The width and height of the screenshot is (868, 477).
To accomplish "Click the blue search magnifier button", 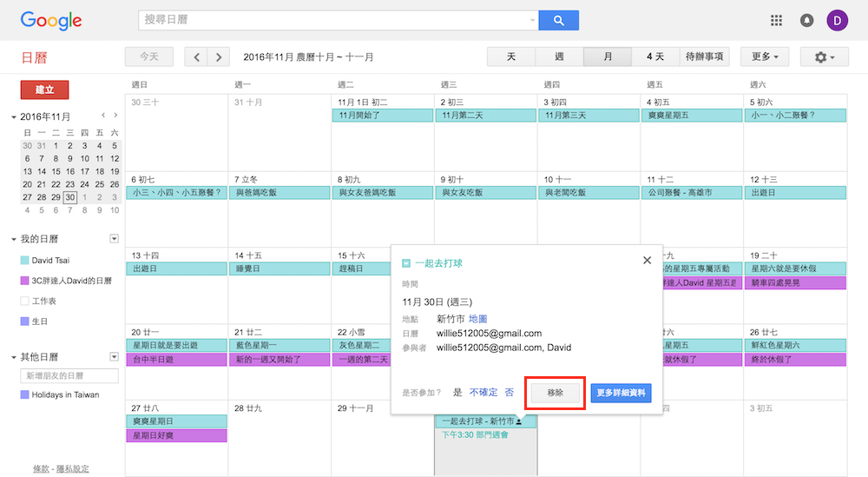I will coord(558,21).
